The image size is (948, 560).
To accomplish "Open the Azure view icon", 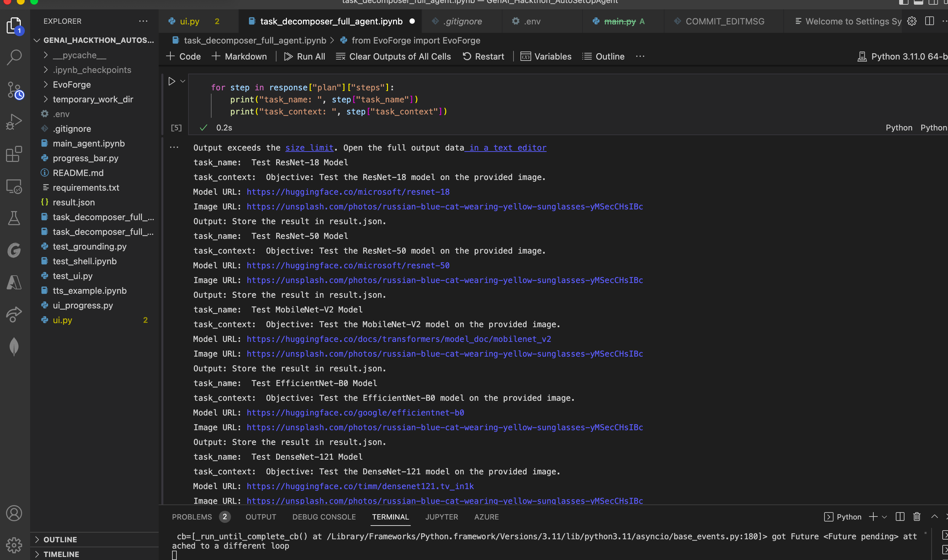I will pyautogui.click(x=14, y=282).
